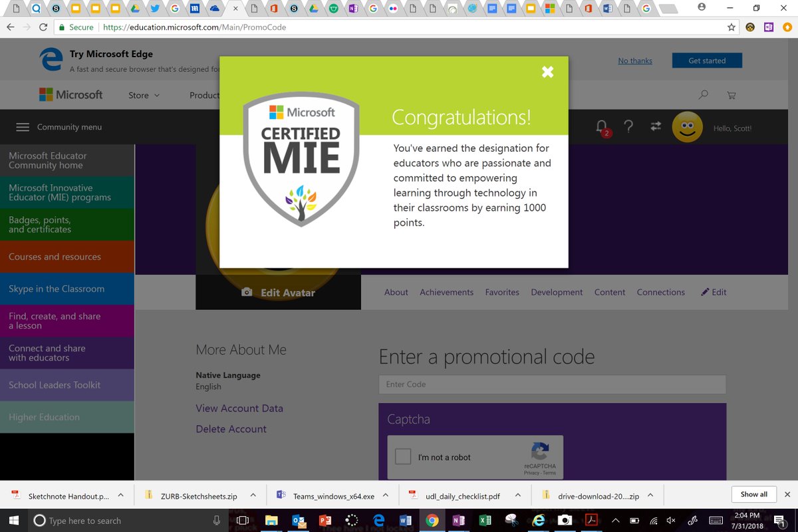
Task: Expand options for udl_daily_checklist.pdf download
Action: [x=518, y=495]
